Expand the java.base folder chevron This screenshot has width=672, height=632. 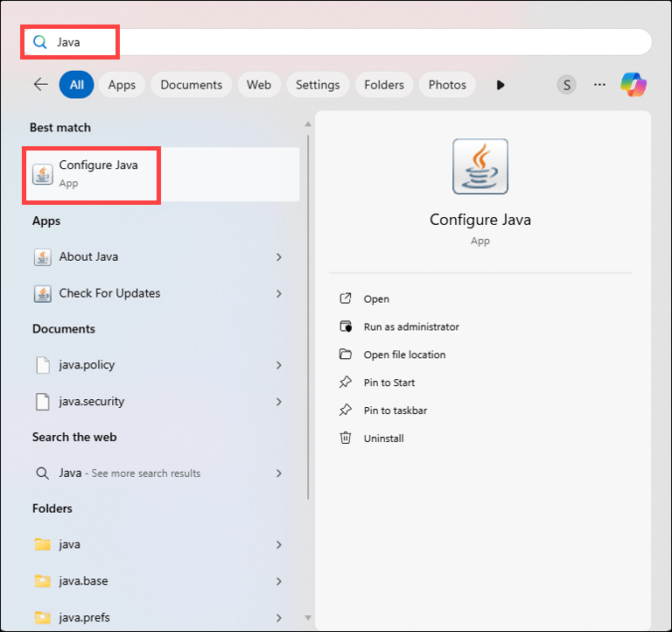coord(279,581)
